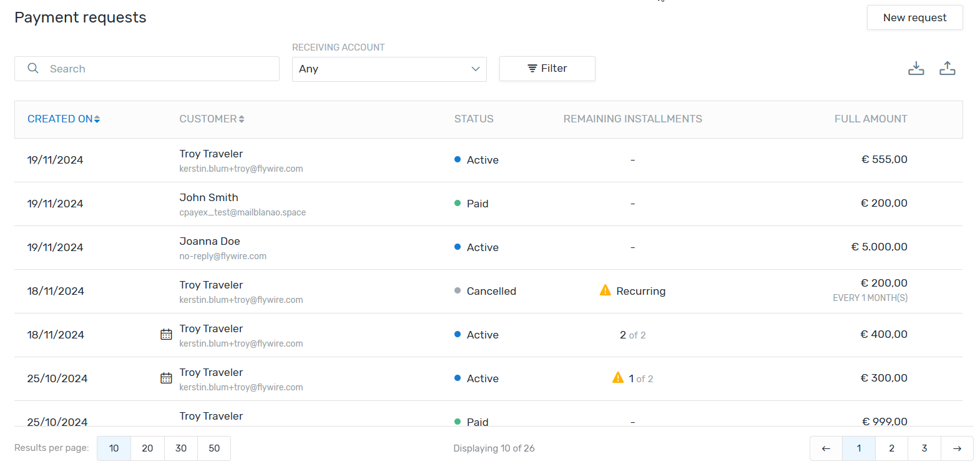Open the Filter options
The width and height of the screenshot is (980, 474).
(x=547, y=69)
